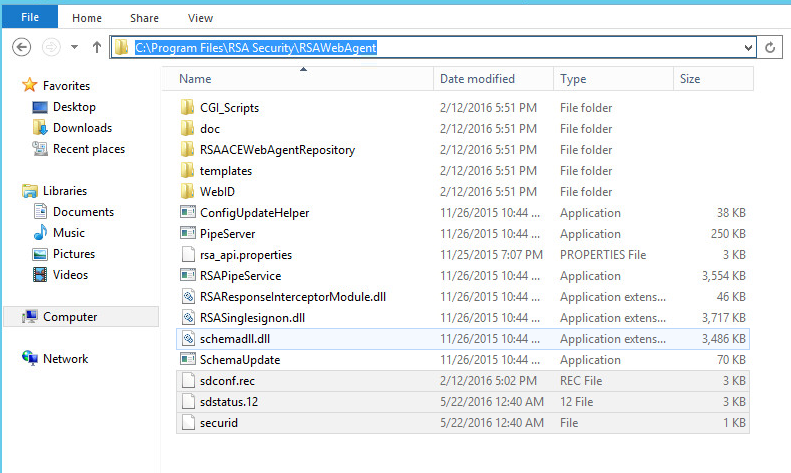Viewport: 791px width, 473px height.
Task: Click the Forward navigation arrow
Action: (x=50, y=47)
